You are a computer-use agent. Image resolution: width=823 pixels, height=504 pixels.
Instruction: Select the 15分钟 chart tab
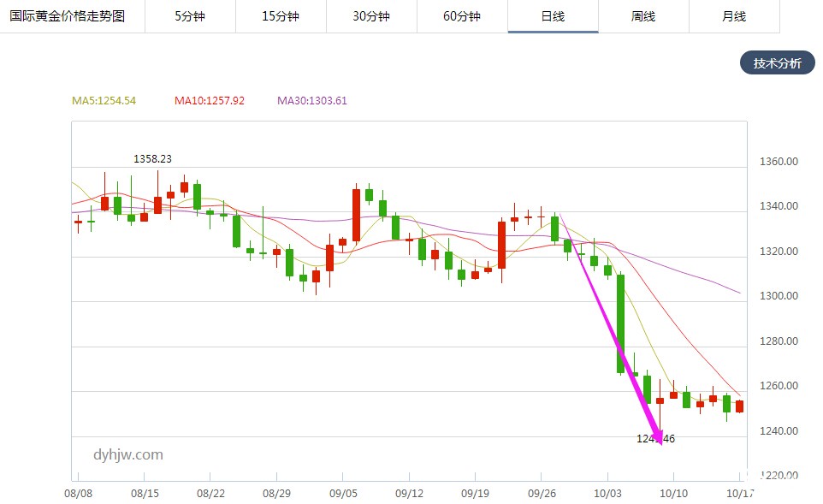(281, 16)
